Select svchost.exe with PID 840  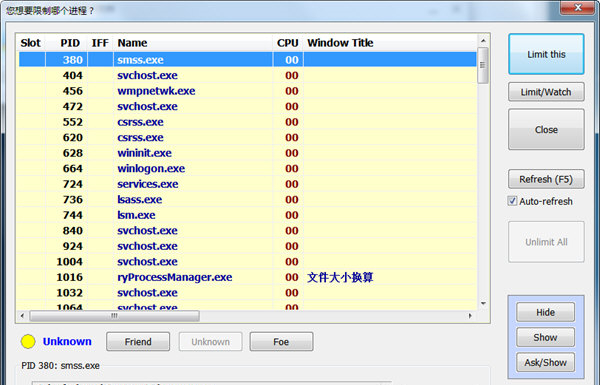point(248,230)
